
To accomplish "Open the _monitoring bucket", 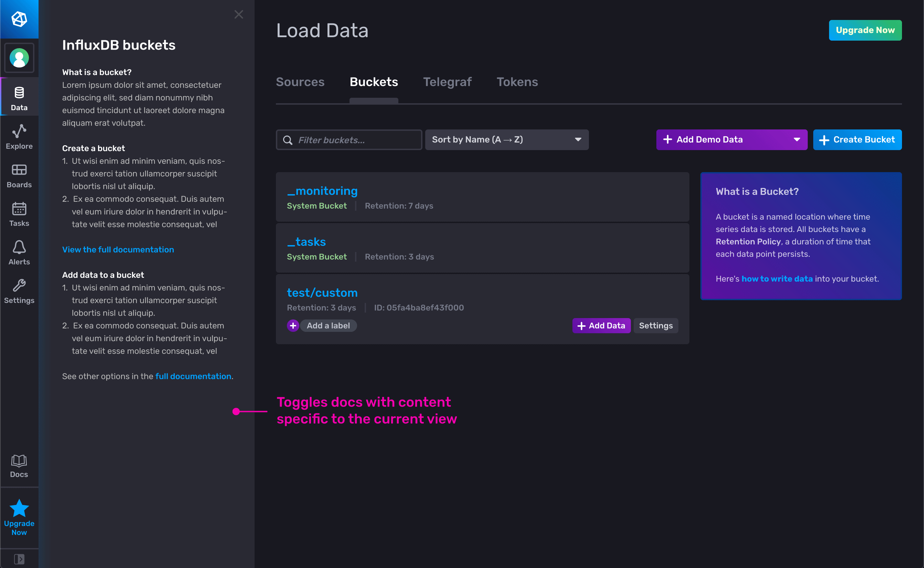I will [x=322, y=191].
